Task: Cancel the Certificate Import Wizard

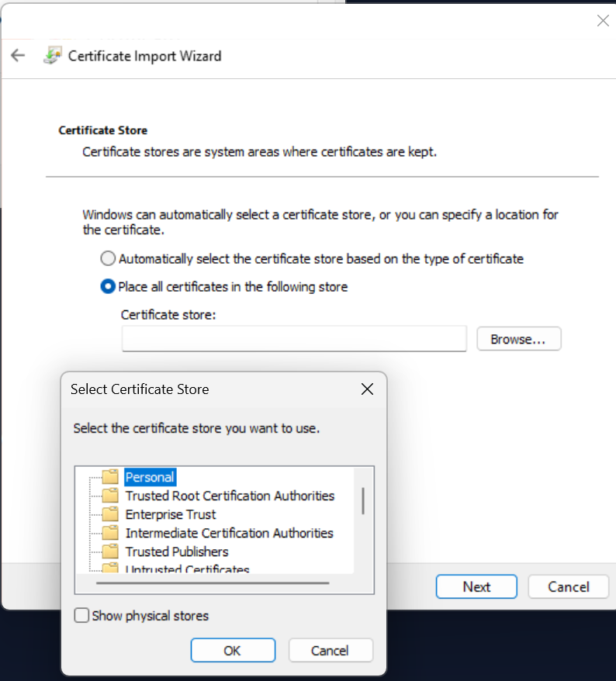Action: coord(568,586)
